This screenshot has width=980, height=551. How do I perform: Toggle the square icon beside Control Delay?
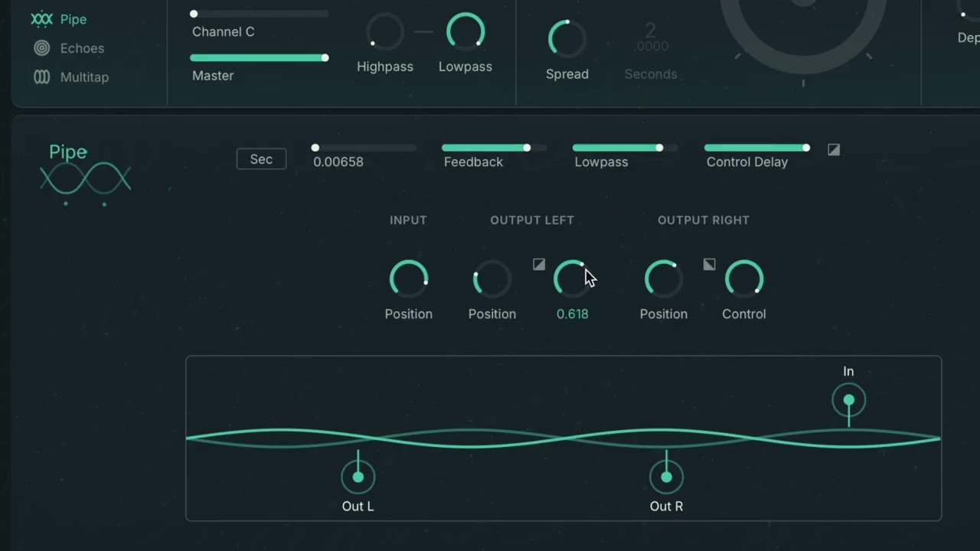(834, 150)
